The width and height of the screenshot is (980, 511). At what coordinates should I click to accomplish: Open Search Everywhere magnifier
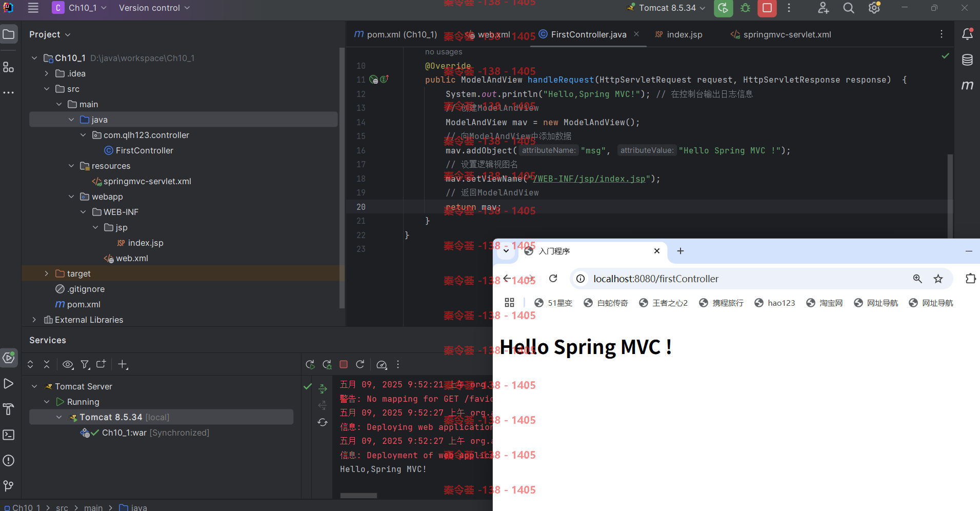849,8
